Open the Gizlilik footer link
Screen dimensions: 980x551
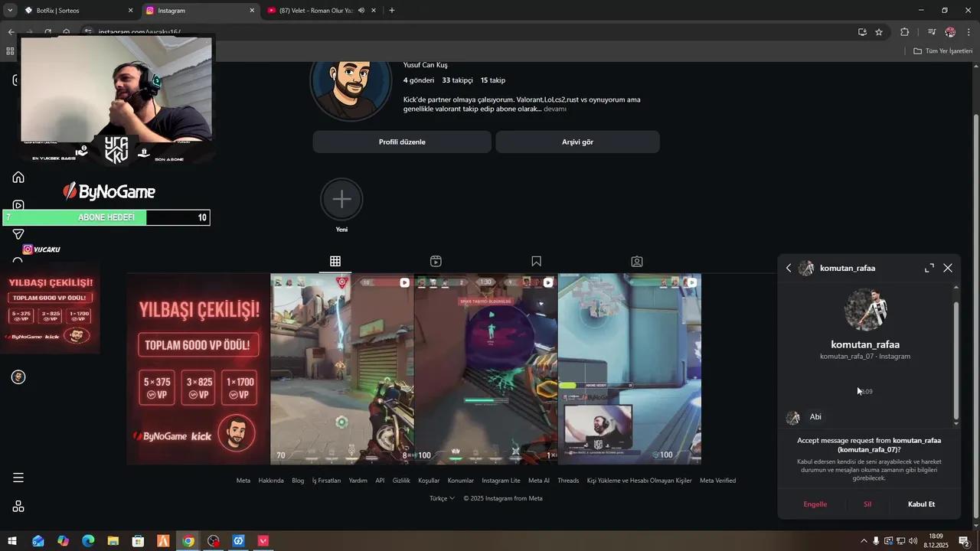(x=401, y=481)
